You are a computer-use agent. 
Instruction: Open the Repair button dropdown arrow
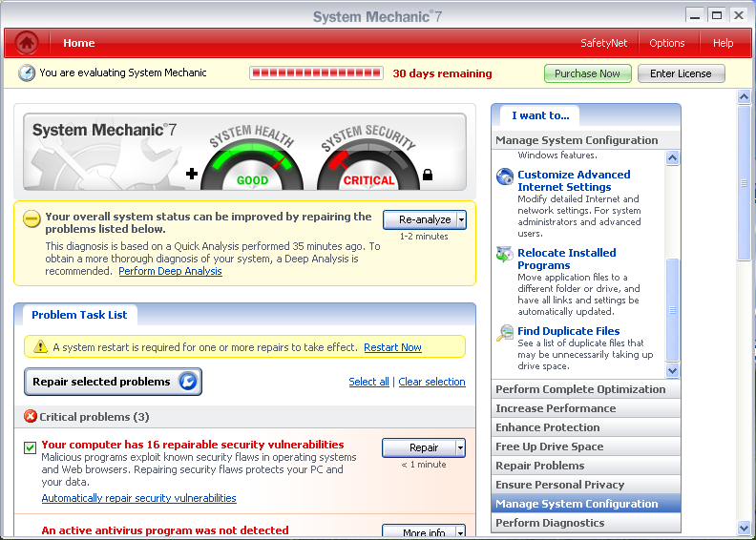[x=460, y=448]
